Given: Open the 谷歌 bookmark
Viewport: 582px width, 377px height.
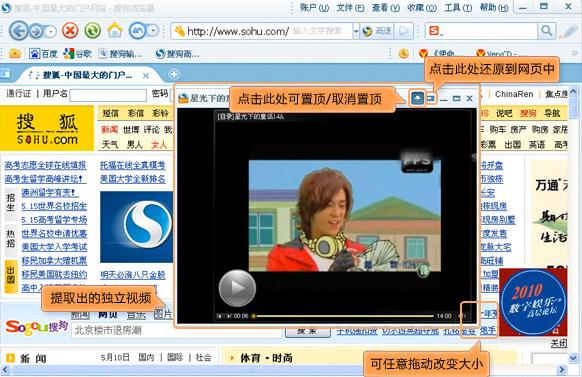Looking at the screenshot, I should coord(77,54).
